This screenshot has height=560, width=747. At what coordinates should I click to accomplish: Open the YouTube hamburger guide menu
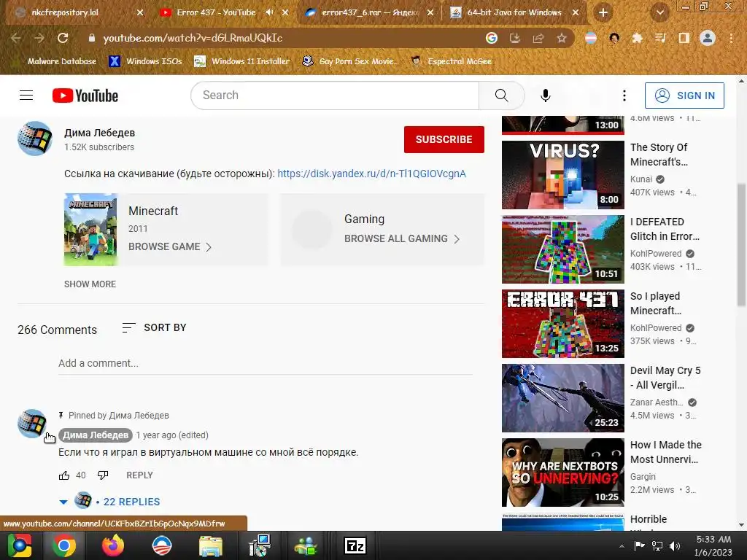[x=26, y=96]
